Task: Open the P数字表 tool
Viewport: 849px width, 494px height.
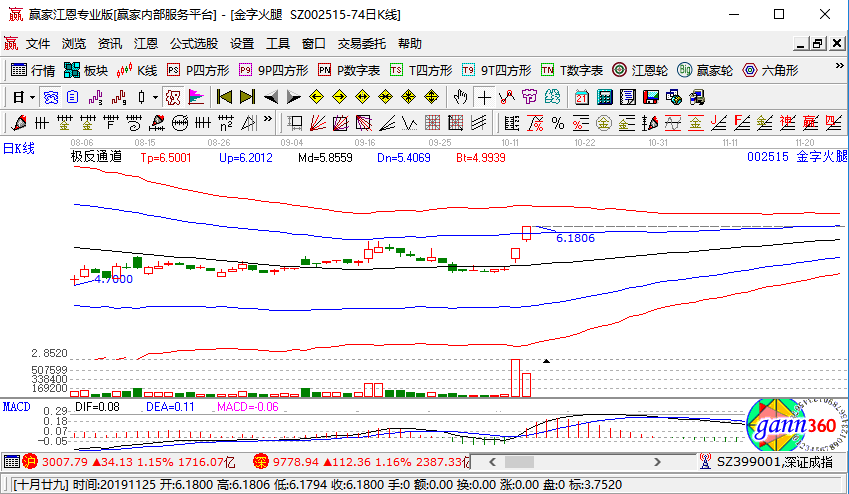Action: click(349, 70)
